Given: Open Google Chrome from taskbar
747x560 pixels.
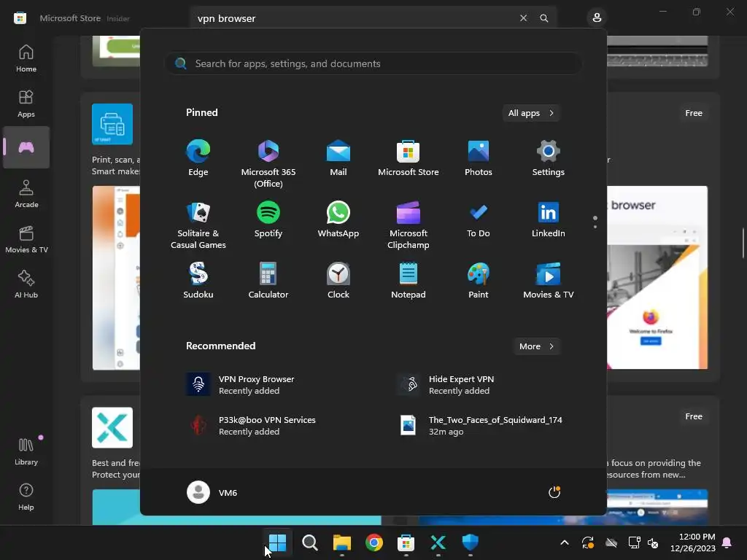Looking at the screenshot, I should (374, 542).
